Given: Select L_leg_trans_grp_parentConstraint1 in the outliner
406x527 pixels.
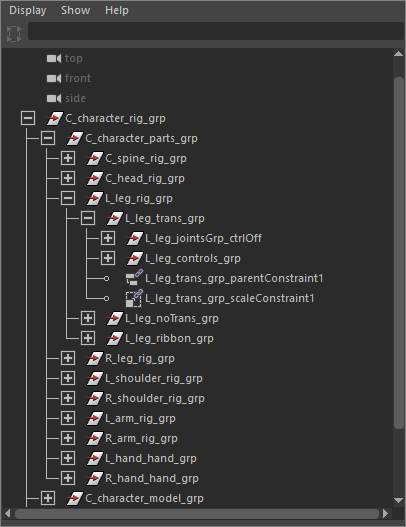Looking at the screenshot, I should pos(234,278).
